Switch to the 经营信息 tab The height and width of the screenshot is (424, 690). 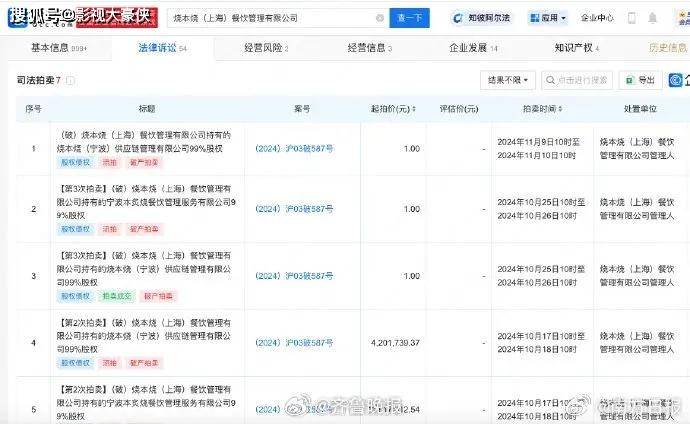tap(370, 48)
